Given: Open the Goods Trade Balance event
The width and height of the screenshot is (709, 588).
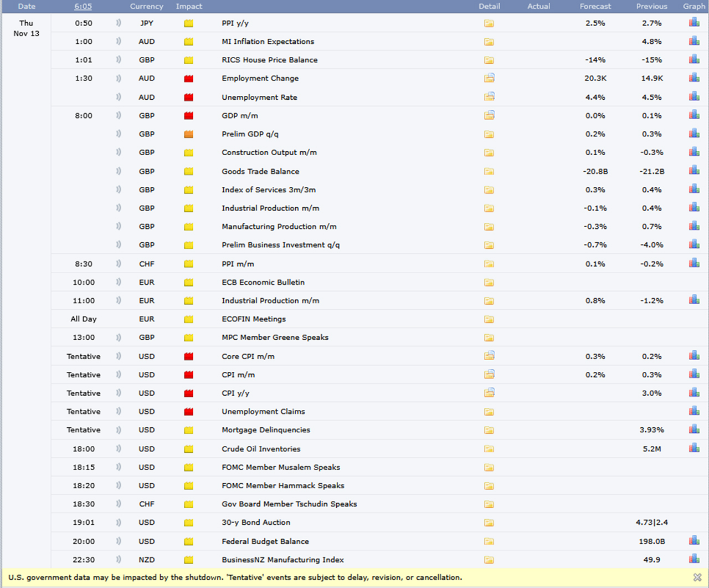Looking at the screenshot, I should coord(260,171).
